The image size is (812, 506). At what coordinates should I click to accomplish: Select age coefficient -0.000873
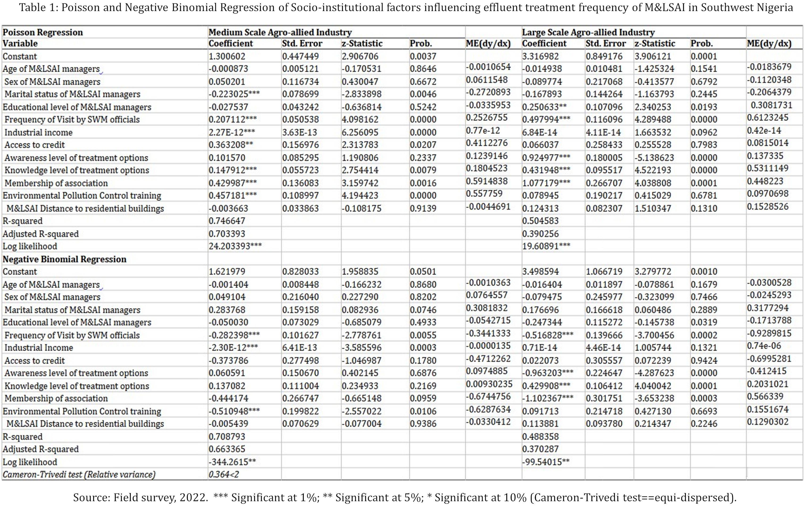[x=228, y=69]
